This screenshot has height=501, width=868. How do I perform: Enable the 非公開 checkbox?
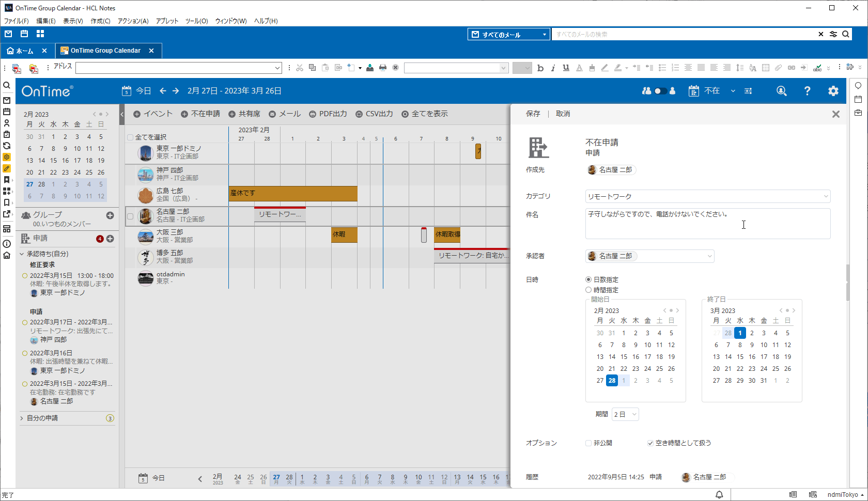pyautogui.click(x=588, y=443)
